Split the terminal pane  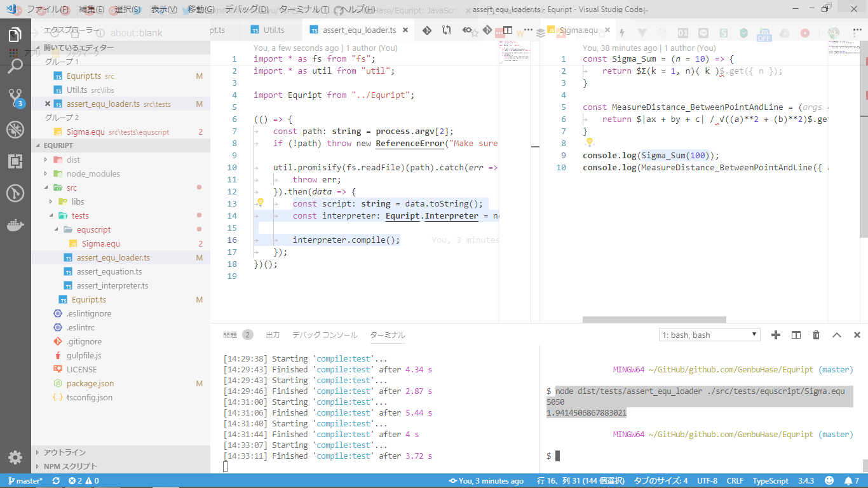(x=796, y=335)
